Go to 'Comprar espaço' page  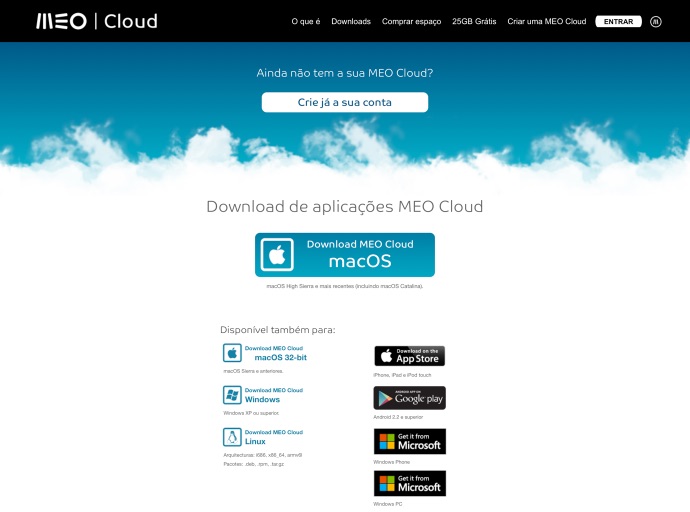pos(411,21)
